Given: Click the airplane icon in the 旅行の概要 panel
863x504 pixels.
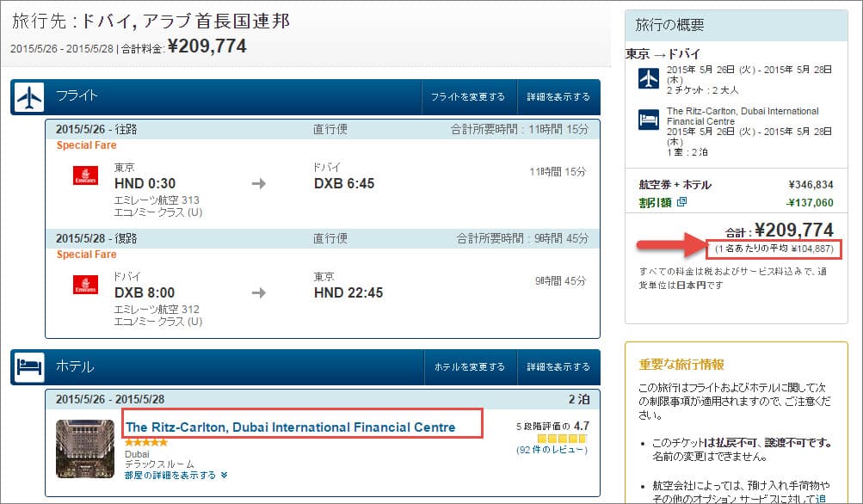Looking at the screenshot, I should 649,78.
